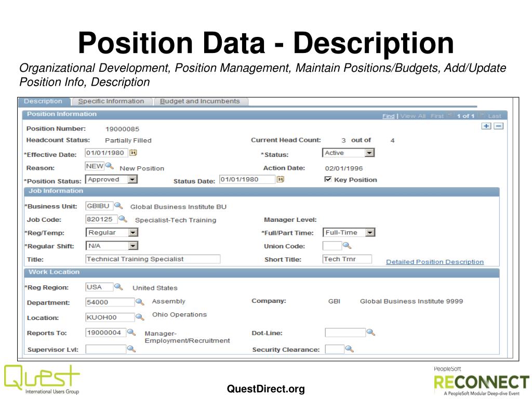Viewport: 532px width, 399px height.
Task: Click the Reg Region field containing USA
Action: [x=99, y=287]
